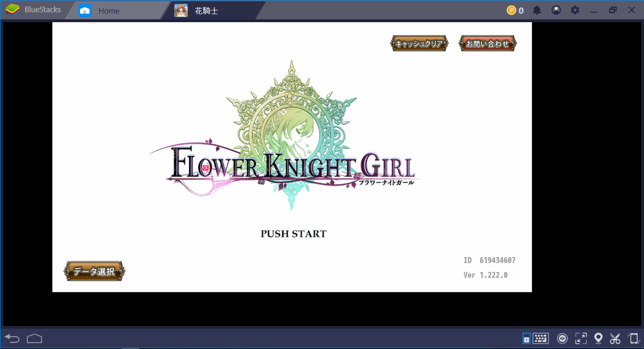Open the set location pin icon
This screenshot has height=349, width=644.
(x=598, y=338)
